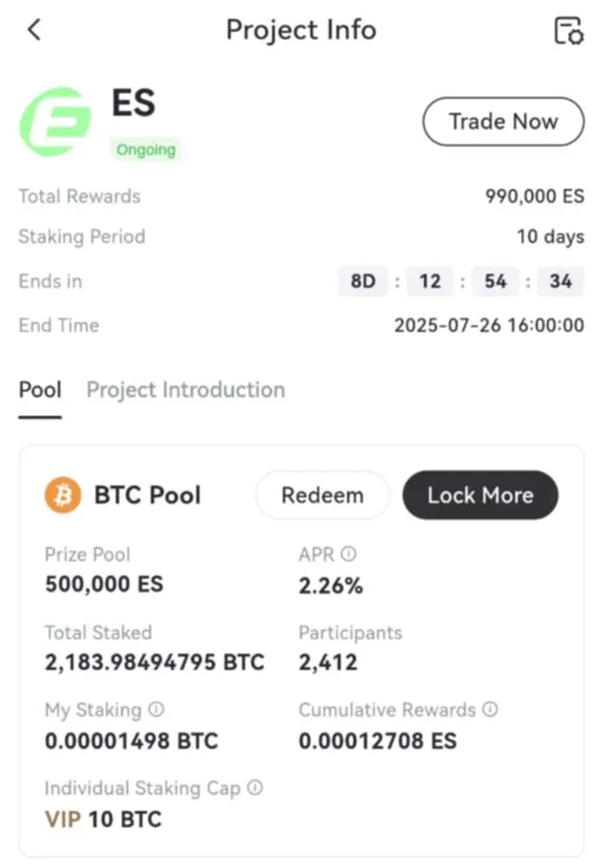Tap the Total Staked BTC amount
Viewport: 603px width, 868px height.
coord(155,663)
